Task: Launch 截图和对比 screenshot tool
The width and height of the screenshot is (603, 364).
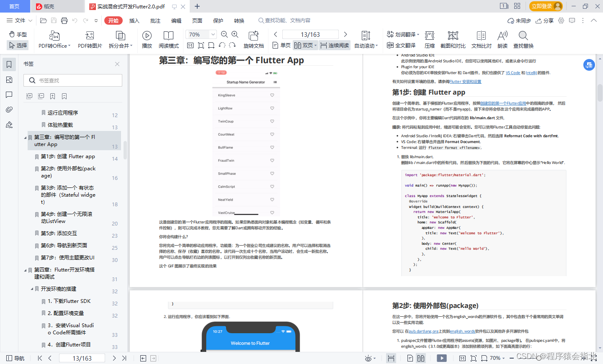Action: [452, 40]
